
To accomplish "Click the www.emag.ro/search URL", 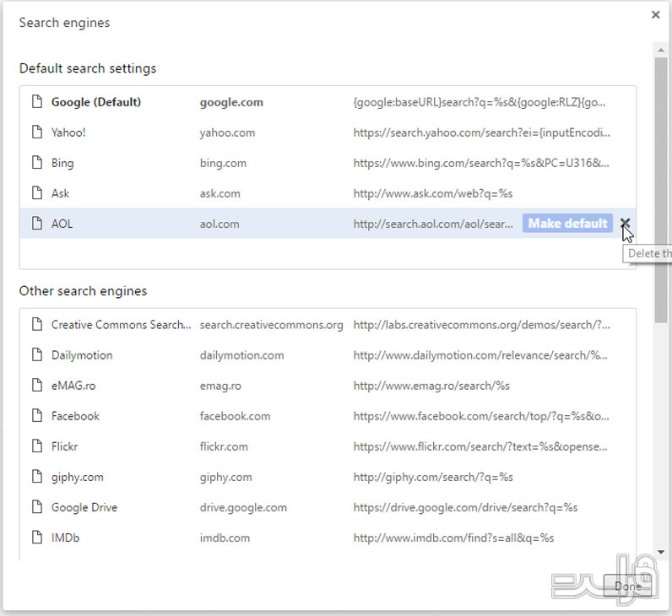I will click(431, 386).
